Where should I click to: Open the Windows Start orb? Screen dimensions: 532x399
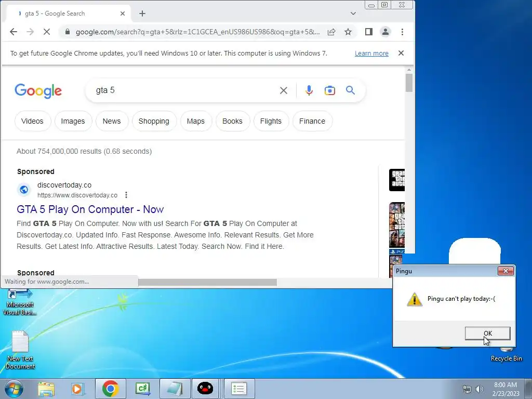coord(14,389)
